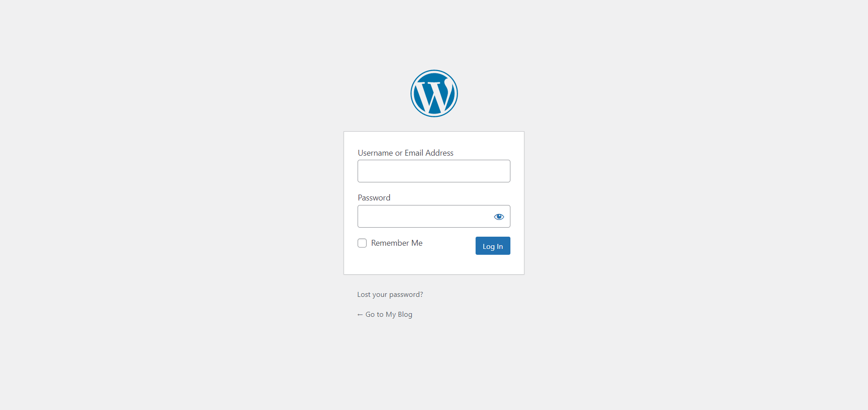Show password using the eye icon

499,217
